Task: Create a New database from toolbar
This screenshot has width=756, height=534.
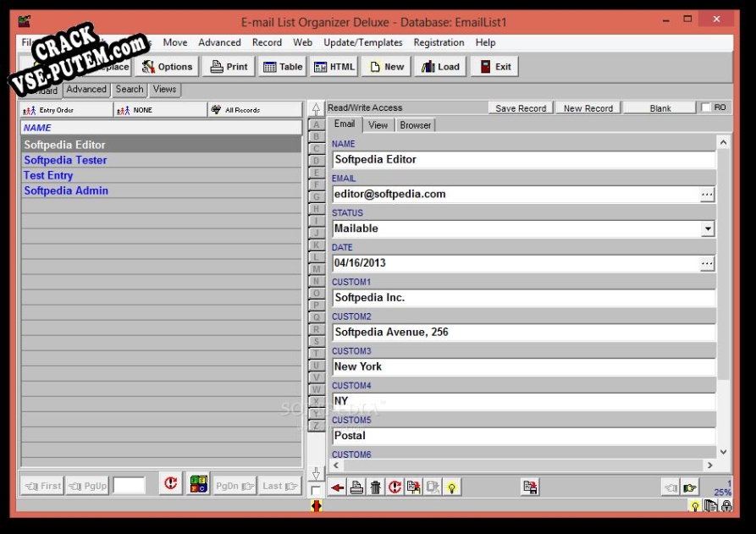Action: pyautogui.click(x=386, y=67)
